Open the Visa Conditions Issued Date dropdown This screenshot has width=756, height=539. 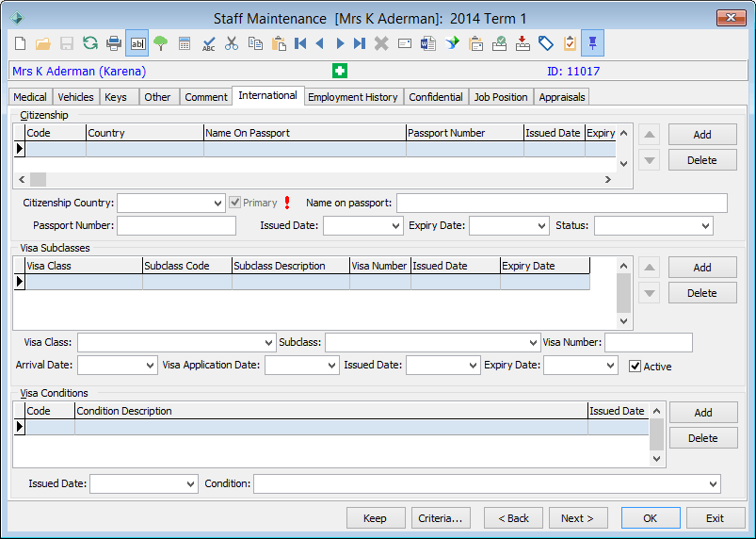pos(191,484)
